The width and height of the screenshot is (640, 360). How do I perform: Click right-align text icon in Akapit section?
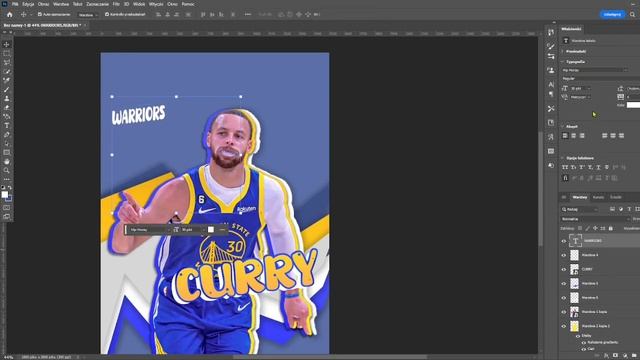point(582,136)
